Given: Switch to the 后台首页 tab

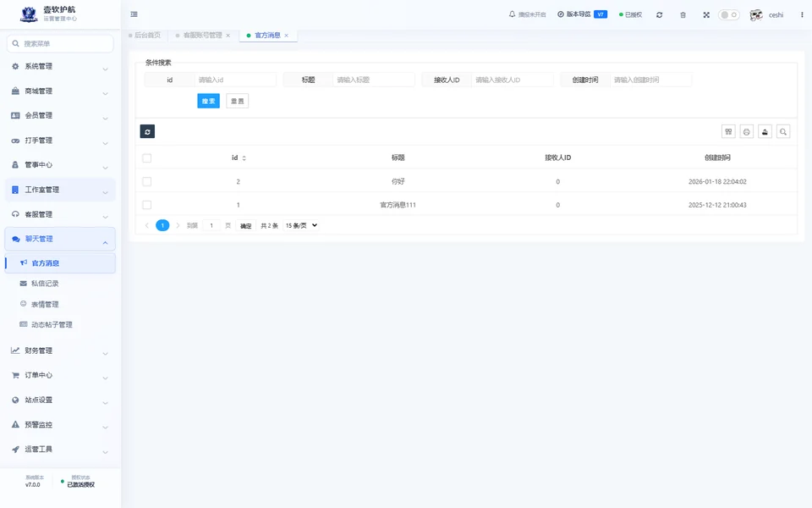Looking at the screenshot, I should pos(145,36).
